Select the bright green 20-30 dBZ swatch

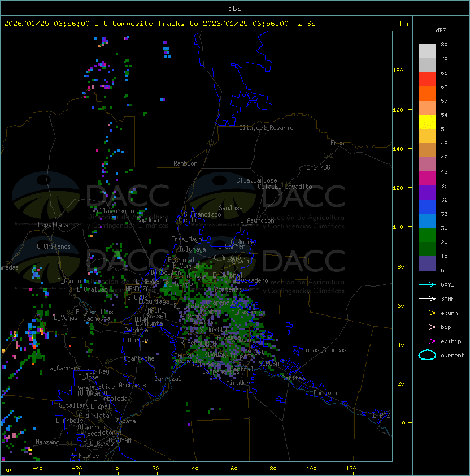click(x=427, y=235)
